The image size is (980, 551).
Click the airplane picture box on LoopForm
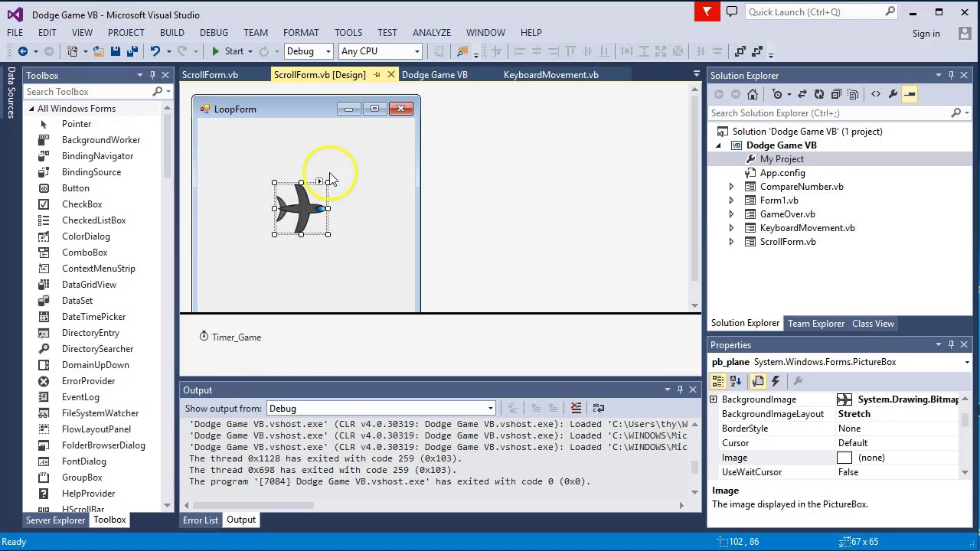301,208
